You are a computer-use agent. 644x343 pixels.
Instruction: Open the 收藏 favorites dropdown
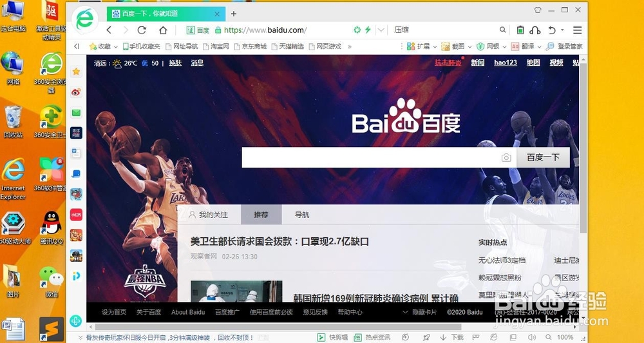click(x=104, y=46)
